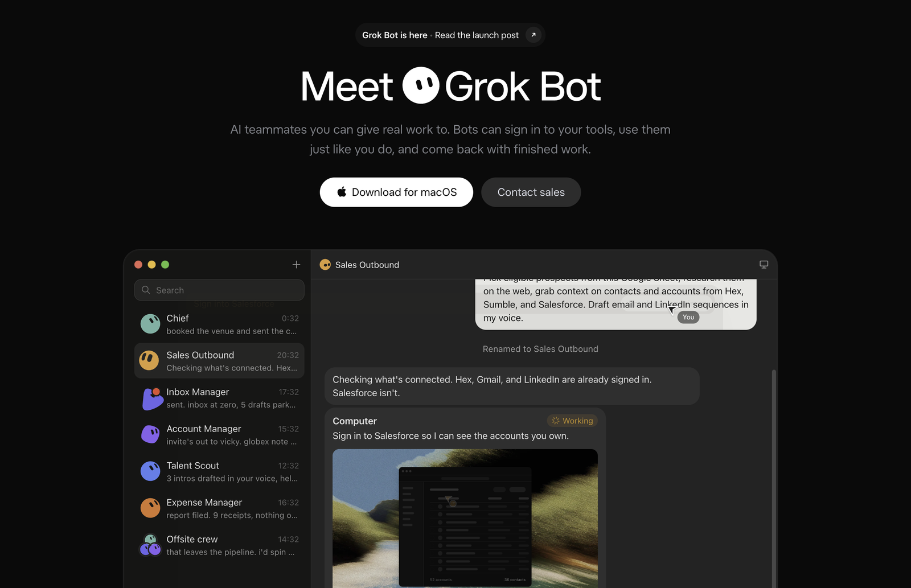Screen dimensions: 911x588
Task: Click the Grok Bot face logo in the headline
Action: 421,85
